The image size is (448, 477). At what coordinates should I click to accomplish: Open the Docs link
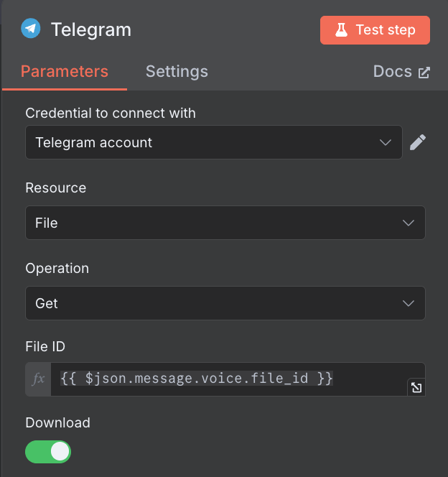coord(401,72)
